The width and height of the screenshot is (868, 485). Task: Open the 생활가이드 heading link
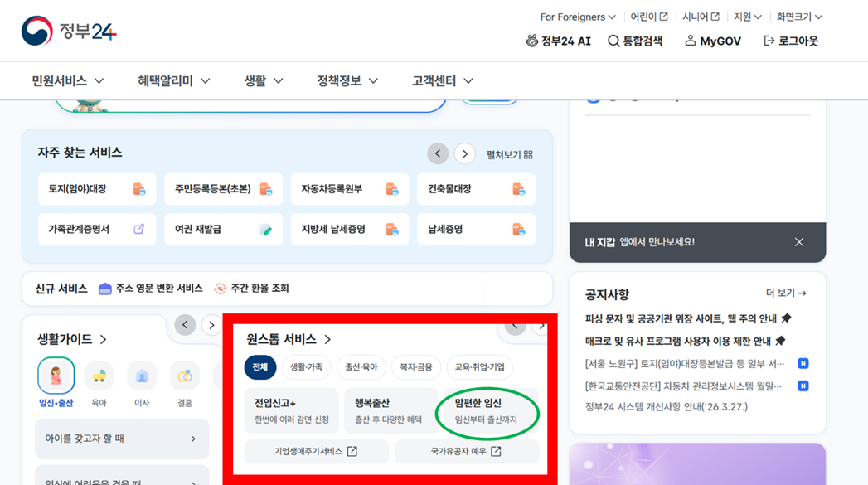(72, 339)
